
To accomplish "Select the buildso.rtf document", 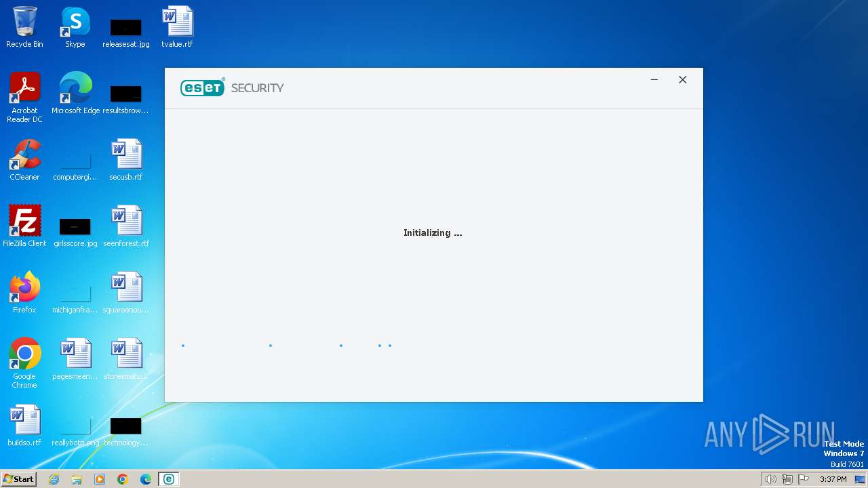I will [x=24, y=426].
